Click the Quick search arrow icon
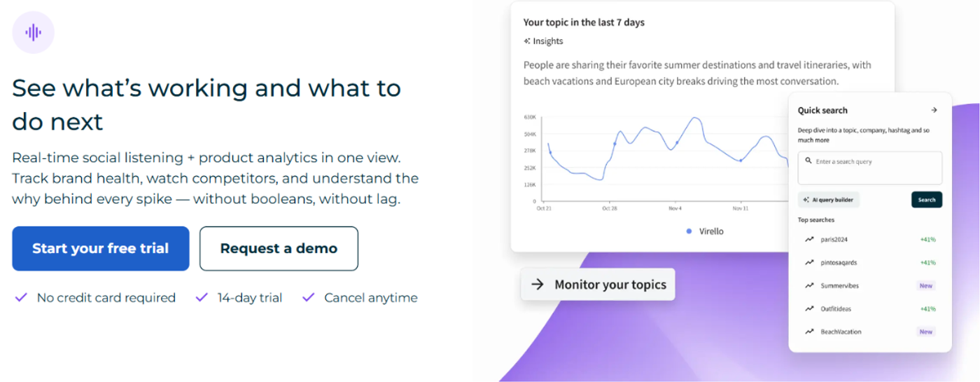 tap(934, 110)
